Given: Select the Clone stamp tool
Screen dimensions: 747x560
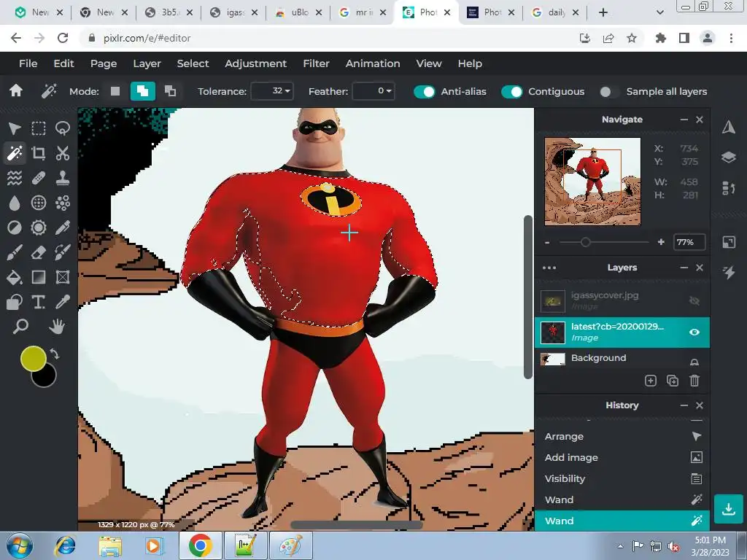Looking at the screenshot, I should coord(63,178).
